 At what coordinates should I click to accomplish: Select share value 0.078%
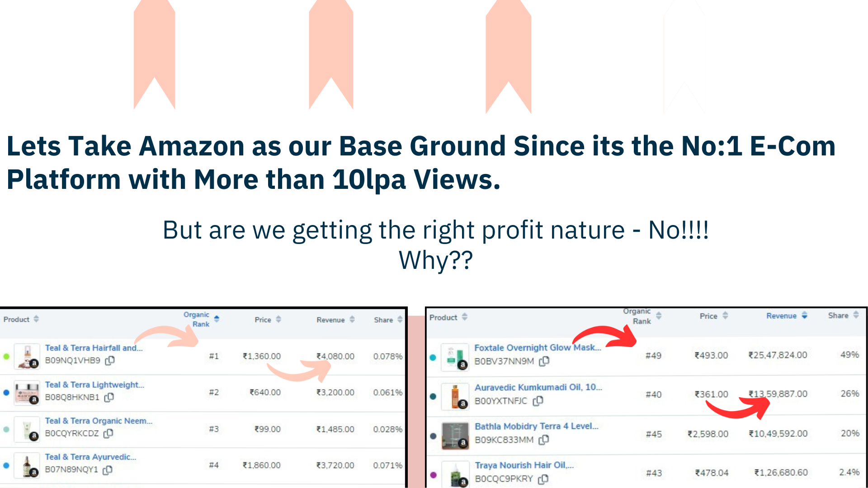point(388,357)
